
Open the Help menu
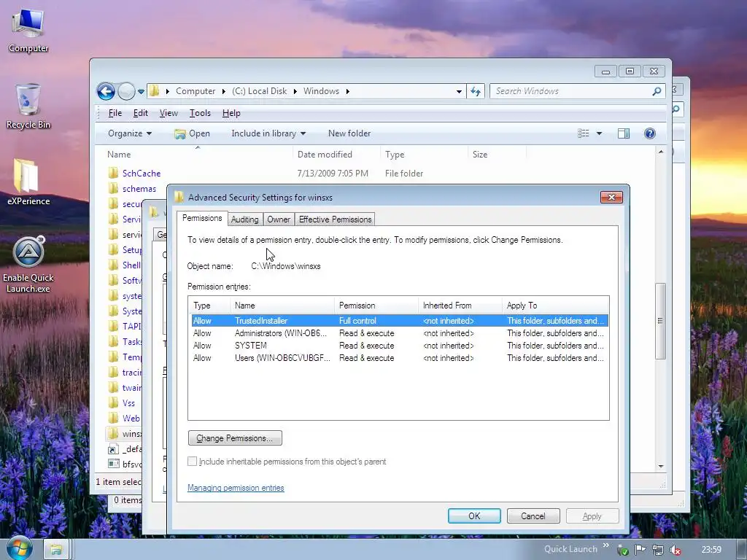(231, 113)
